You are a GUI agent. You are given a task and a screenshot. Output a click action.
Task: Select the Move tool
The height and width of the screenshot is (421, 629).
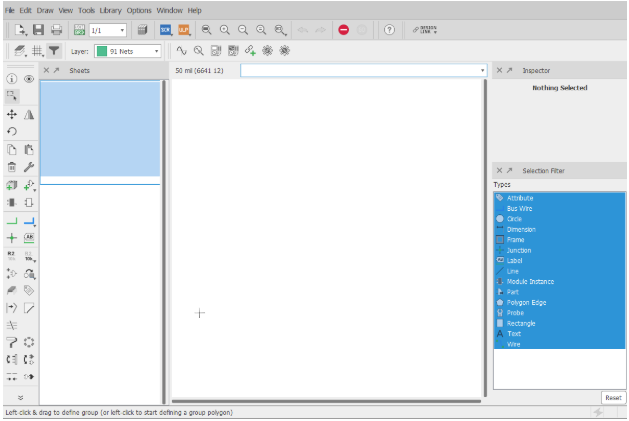tap(12, 115)
